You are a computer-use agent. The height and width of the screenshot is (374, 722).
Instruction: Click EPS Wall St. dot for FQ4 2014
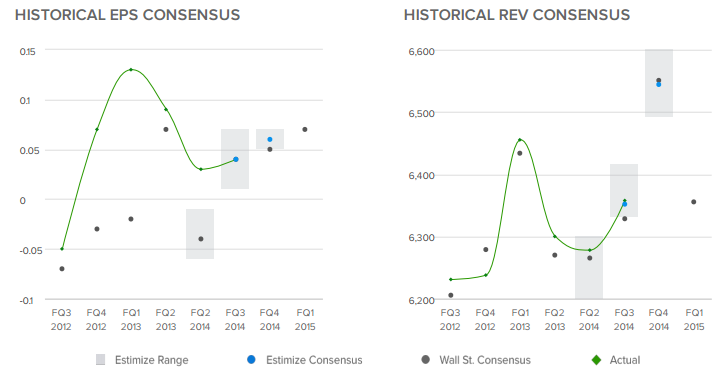click(270, 149)
